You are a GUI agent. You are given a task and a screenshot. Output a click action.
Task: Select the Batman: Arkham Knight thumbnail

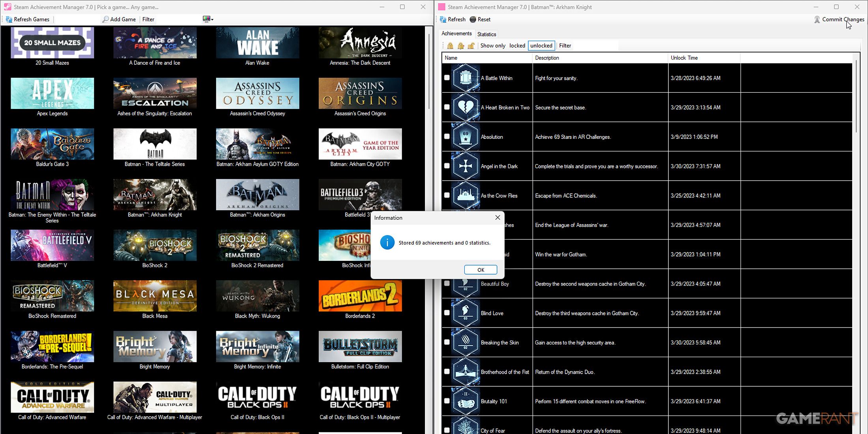[x=155, y=195]
